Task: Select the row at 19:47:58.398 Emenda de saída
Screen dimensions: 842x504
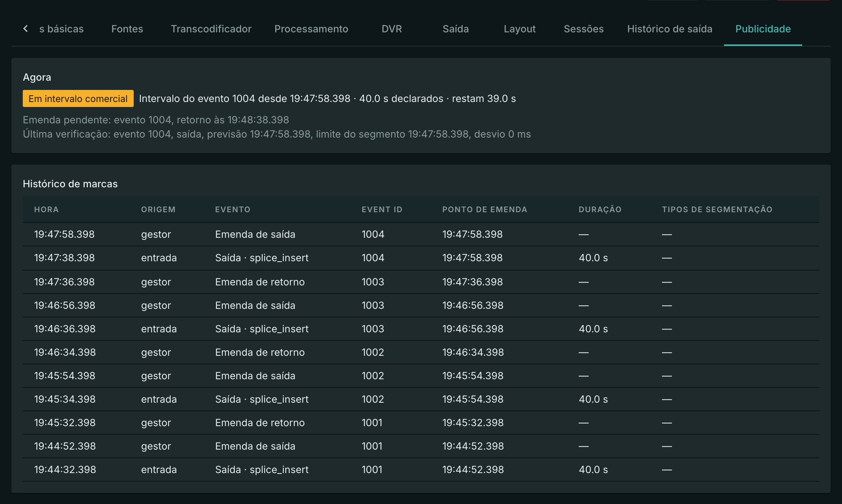Action: [x=421, y=234]
